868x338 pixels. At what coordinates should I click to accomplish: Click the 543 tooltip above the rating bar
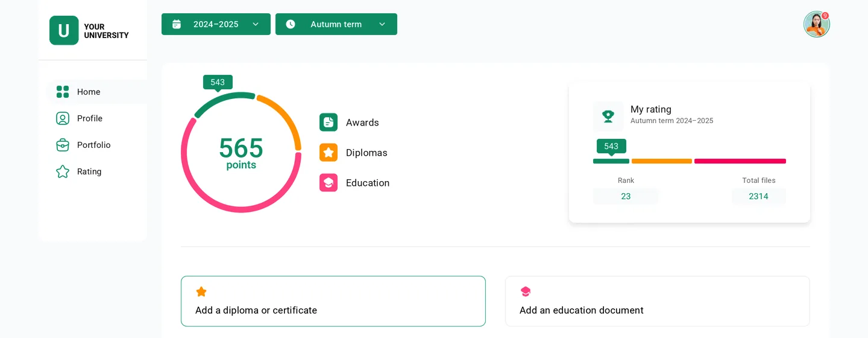click(x=611, y=146)
